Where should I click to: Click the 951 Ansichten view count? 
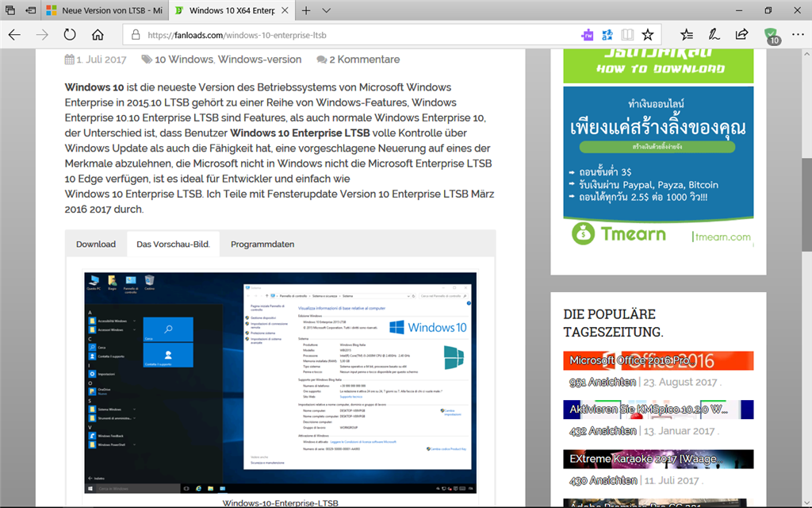[603, 382]
